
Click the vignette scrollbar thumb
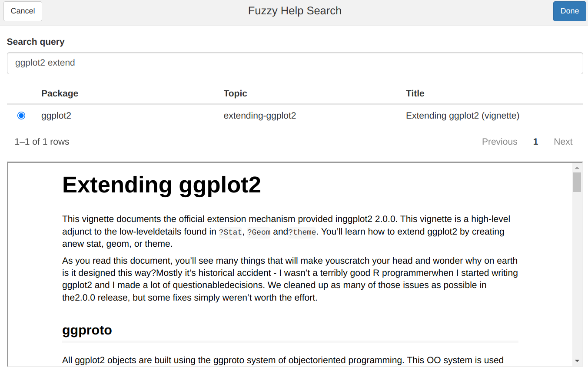pyautogui.click(x=577, y=182)
